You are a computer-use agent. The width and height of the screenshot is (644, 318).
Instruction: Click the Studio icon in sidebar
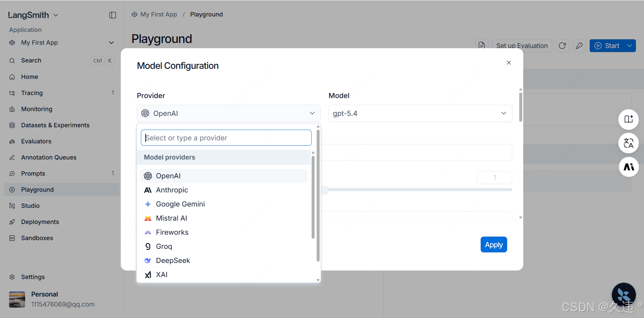[12, 206]
